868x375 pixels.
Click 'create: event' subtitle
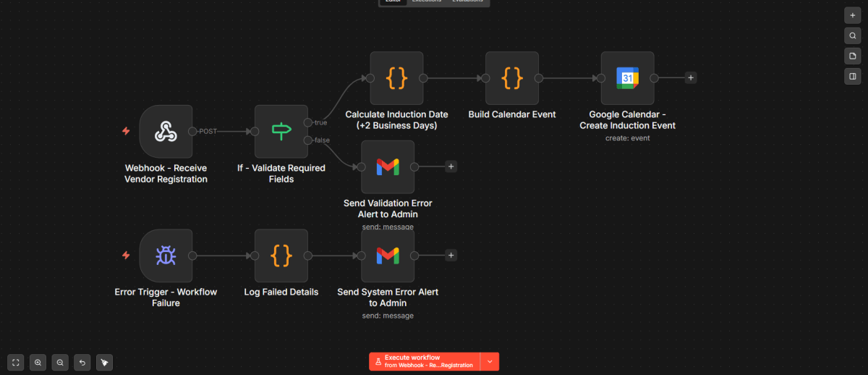(627, 138)
